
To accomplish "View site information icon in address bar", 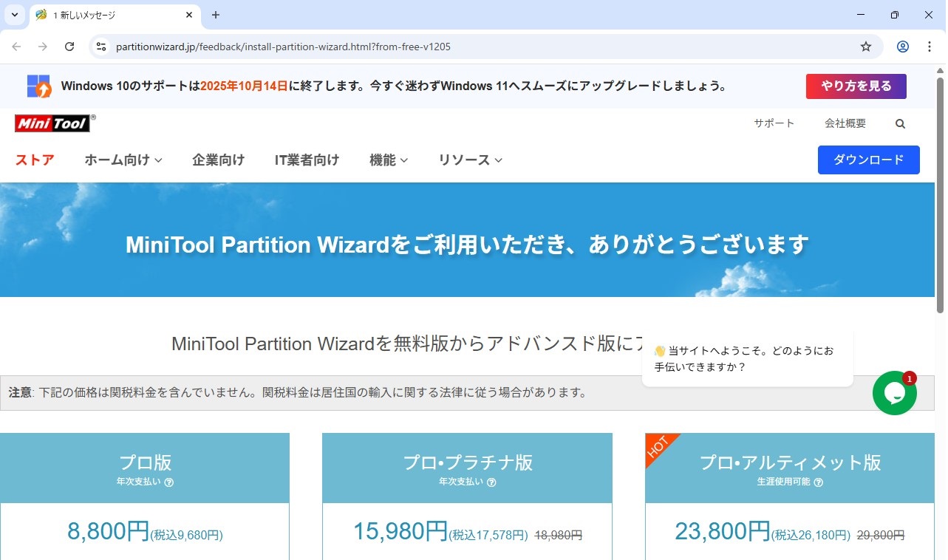I will [x=101, y=47].
